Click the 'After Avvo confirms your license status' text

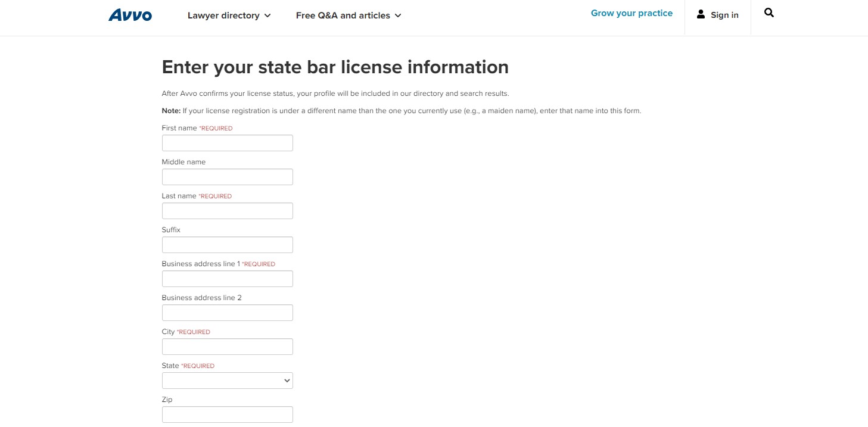tap(335, 93)
